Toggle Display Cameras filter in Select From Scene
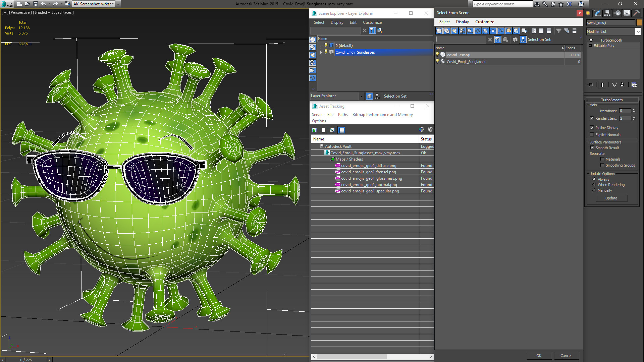644x362 pixels. 462,31
